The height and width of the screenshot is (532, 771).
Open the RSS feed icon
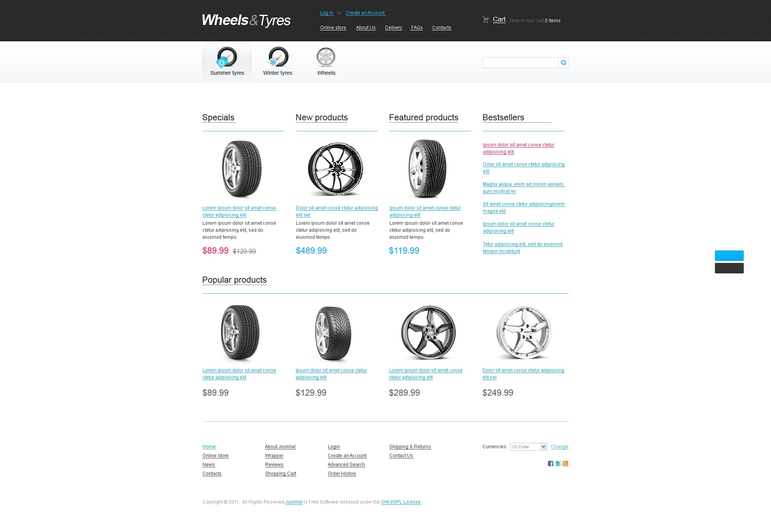[x=565, y=463]
